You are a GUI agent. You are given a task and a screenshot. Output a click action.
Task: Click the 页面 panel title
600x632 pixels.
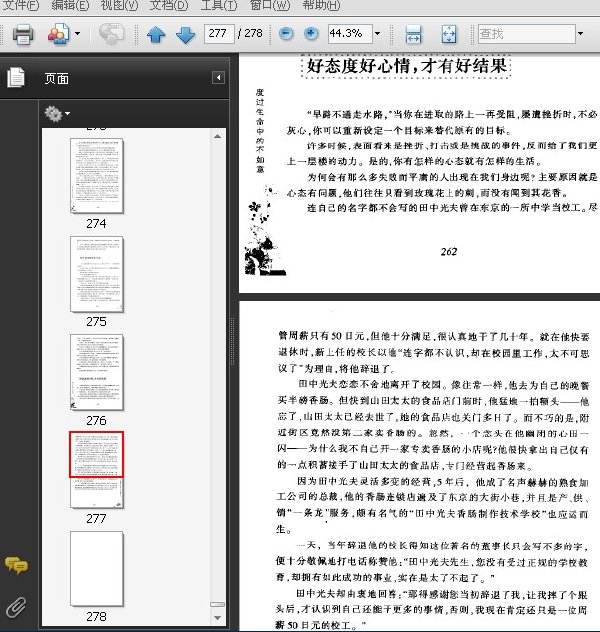pos(56,79)
